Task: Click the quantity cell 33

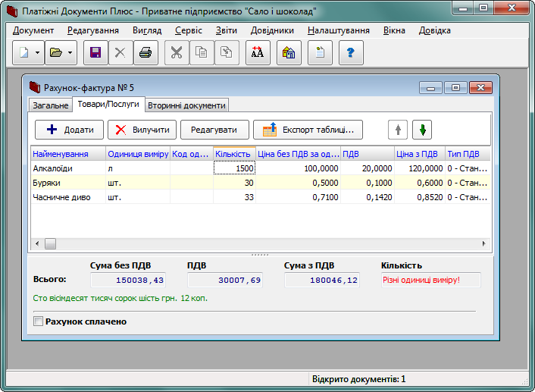Action: pyautogui.click(x=234, y=197)
